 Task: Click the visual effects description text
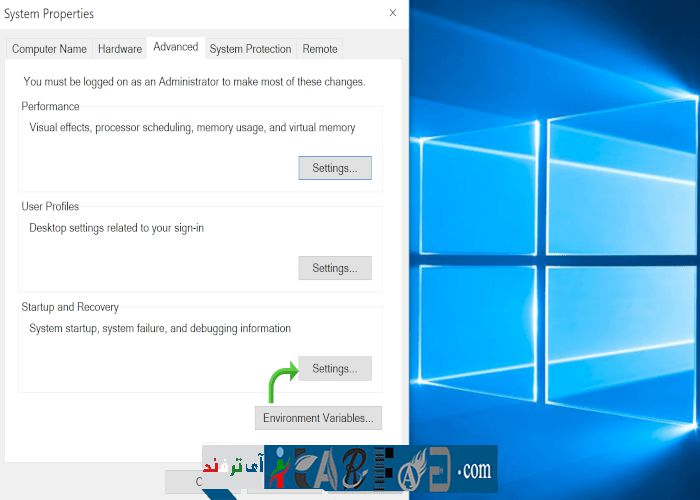click(x=192, y=128)
